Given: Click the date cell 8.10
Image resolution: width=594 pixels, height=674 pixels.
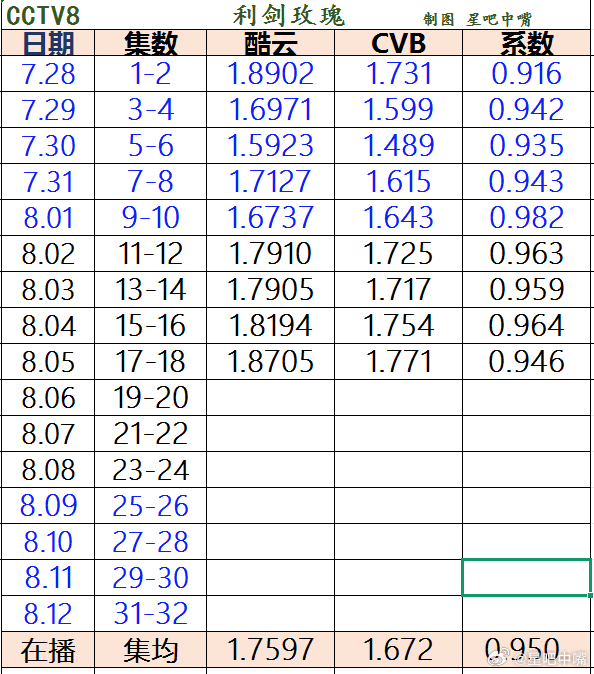Looking at the screenshot, I should tap(48, 541).
